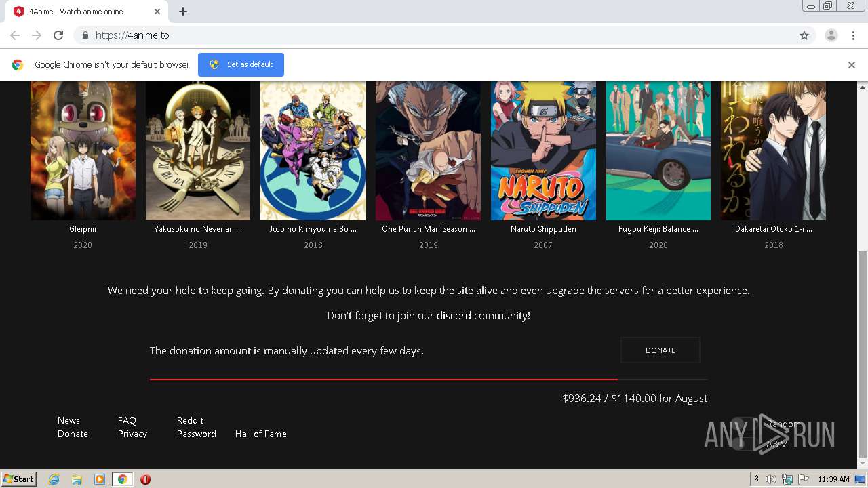Screen dimensions: 868x488
Task: Open the Chrome profile avatar
Action: (831, 35)
